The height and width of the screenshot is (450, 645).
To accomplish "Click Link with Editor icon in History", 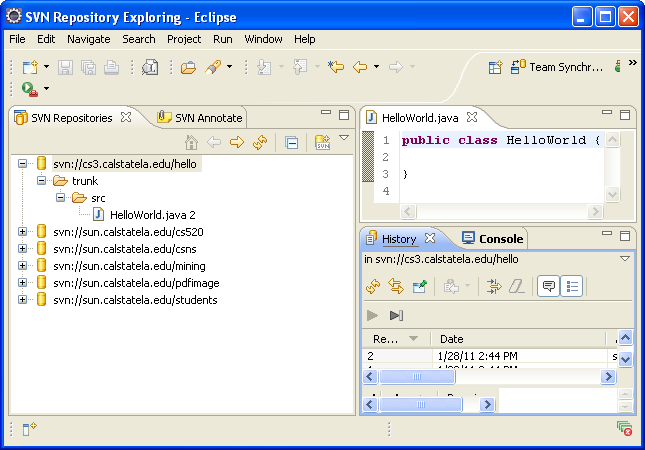I will tap(396, 286).
